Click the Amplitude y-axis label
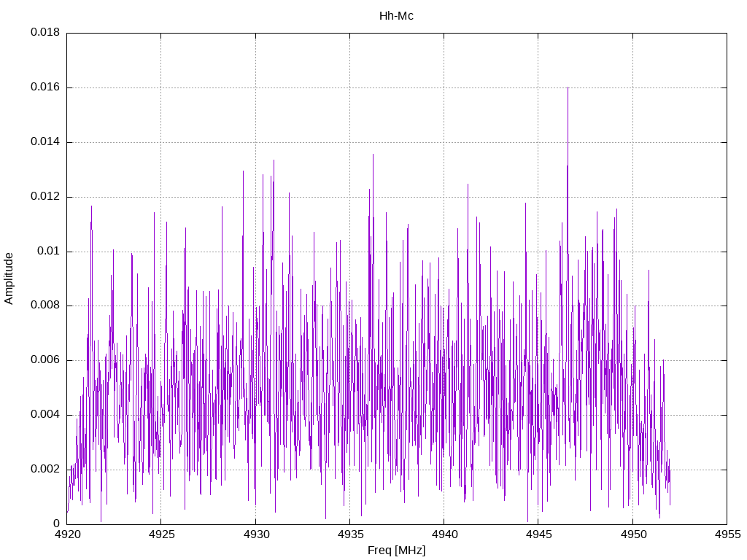The height and width of the screenshot is (560, 747). (x=9, y=278)
